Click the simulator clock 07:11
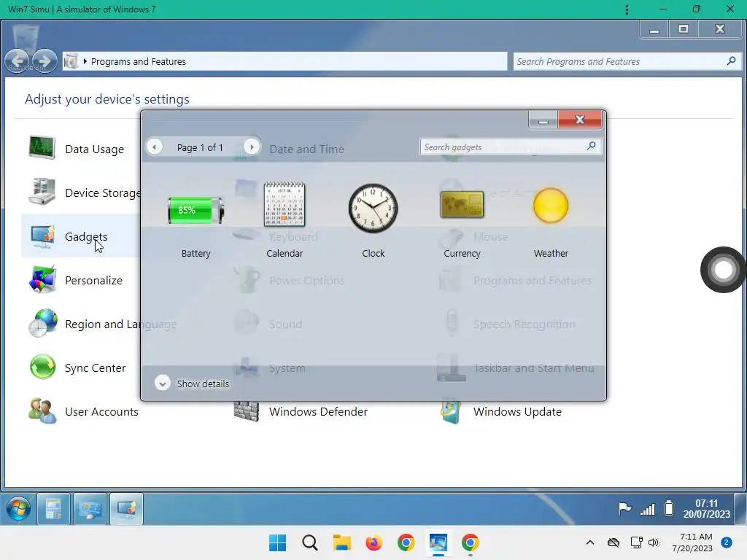The width and height of the screenshot is (747, 560). click(x=706, y=503)
